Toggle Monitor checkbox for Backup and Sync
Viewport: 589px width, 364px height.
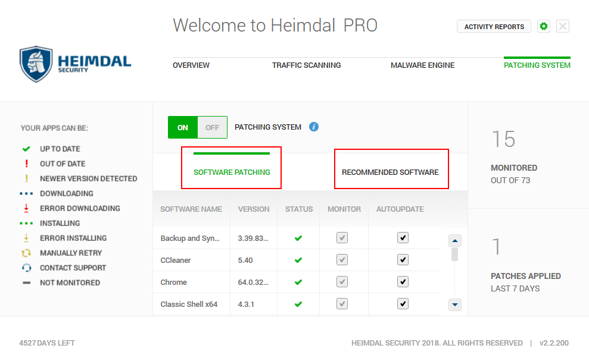click(x=342, y=237)
